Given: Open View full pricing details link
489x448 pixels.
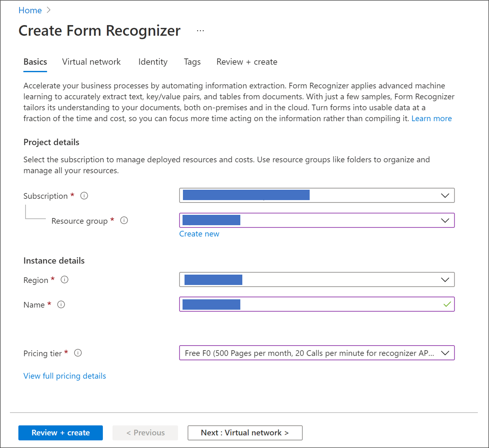Looking at the screenshot, I should (65, 376).
